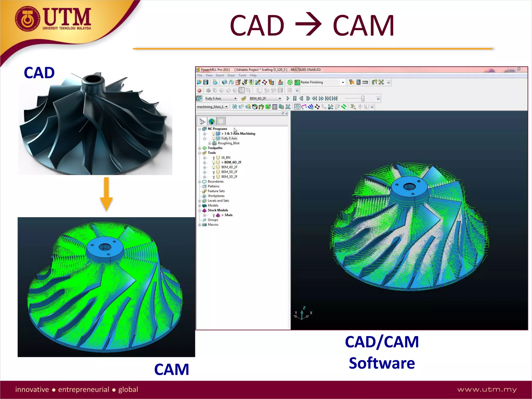
Task: Toggle light bulb for Fully 5 Axis program
Action: (214, 139)
